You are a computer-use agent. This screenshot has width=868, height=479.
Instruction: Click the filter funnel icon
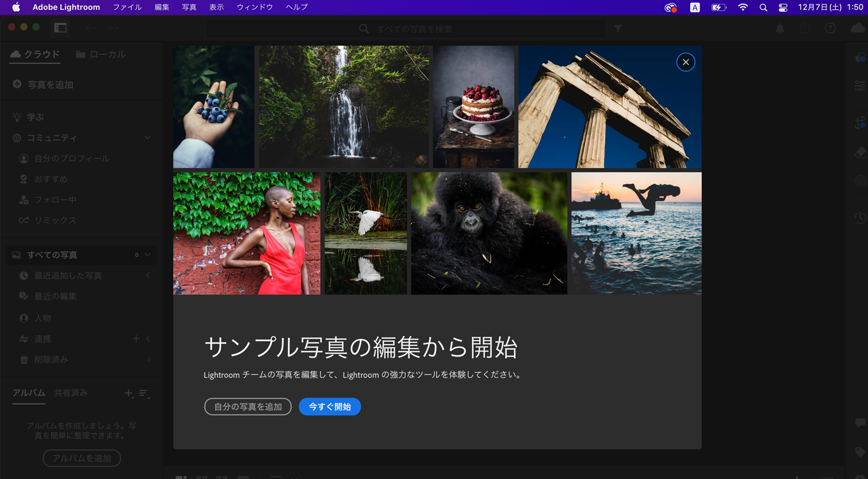(x=618, y=29)
